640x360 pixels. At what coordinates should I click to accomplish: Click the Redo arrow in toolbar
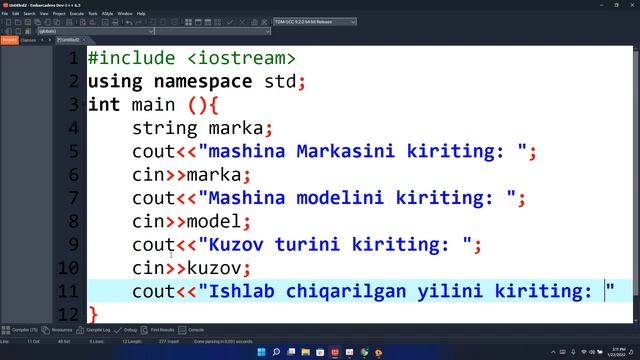(139, 22)
